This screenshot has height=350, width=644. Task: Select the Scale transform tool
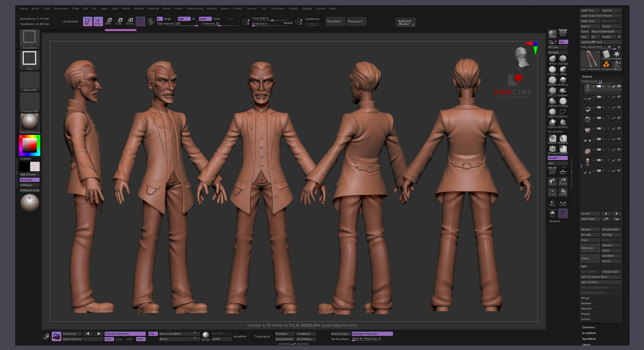(x=119, y=21)
